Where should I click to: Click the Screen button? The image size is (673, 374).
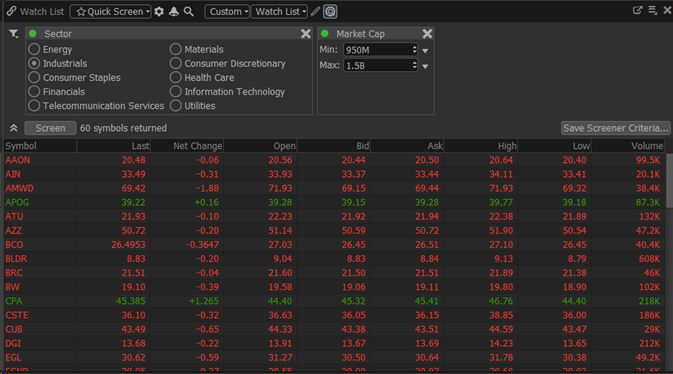[x=50, y=128]
